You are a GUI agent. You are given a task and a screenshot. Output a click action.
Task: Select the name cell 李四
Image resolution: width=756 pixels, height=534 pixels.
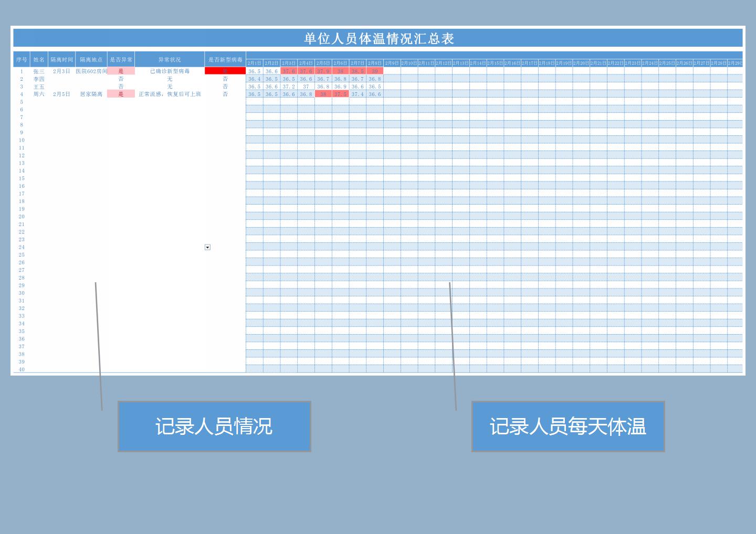point(39,79)
